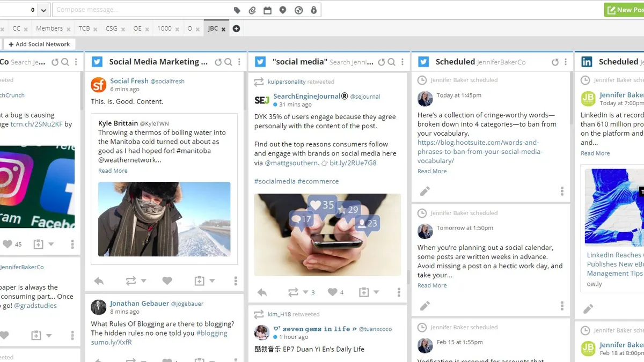The height and width of the screenshot is (362, 644).
Task: Open options menu of "social media" stream
Action: 402,62
